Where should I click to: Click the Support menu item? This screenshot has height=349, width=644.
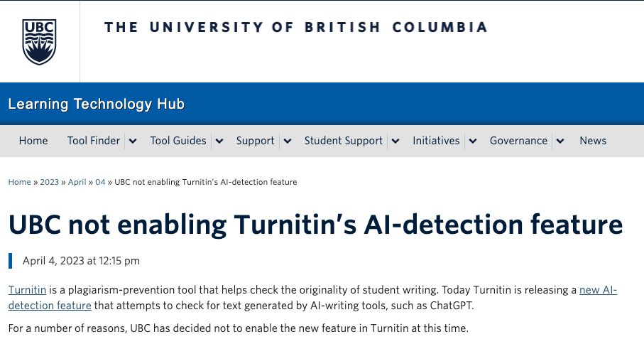pos(255,141)
